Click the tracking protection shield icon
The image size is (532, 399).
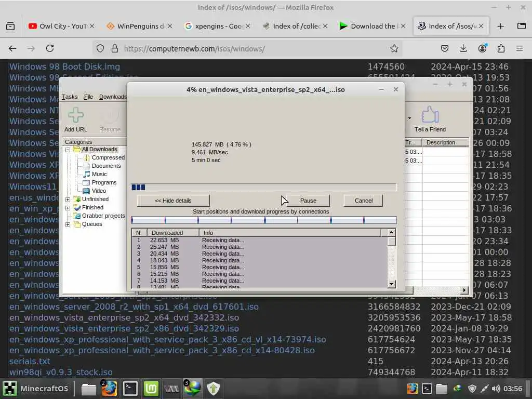pyautogui.click(x=100, y=48)
